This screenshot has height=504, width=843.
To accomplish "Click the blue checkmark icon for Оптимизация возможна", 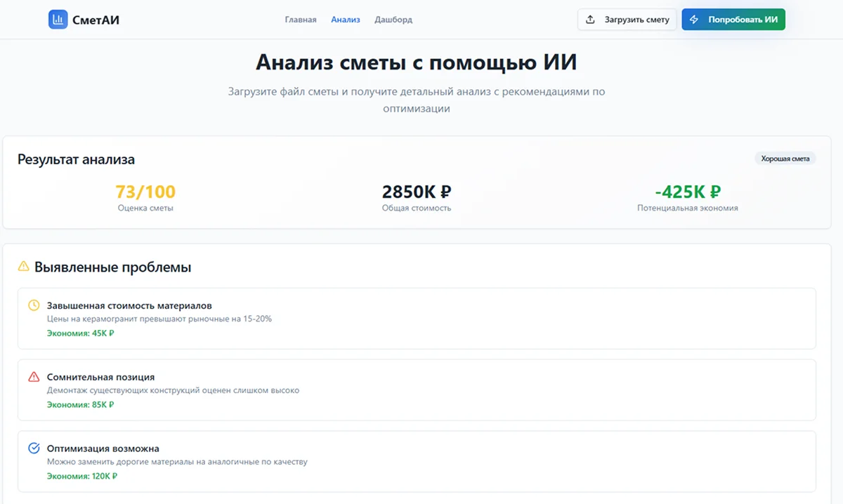I will coord(34,449).
